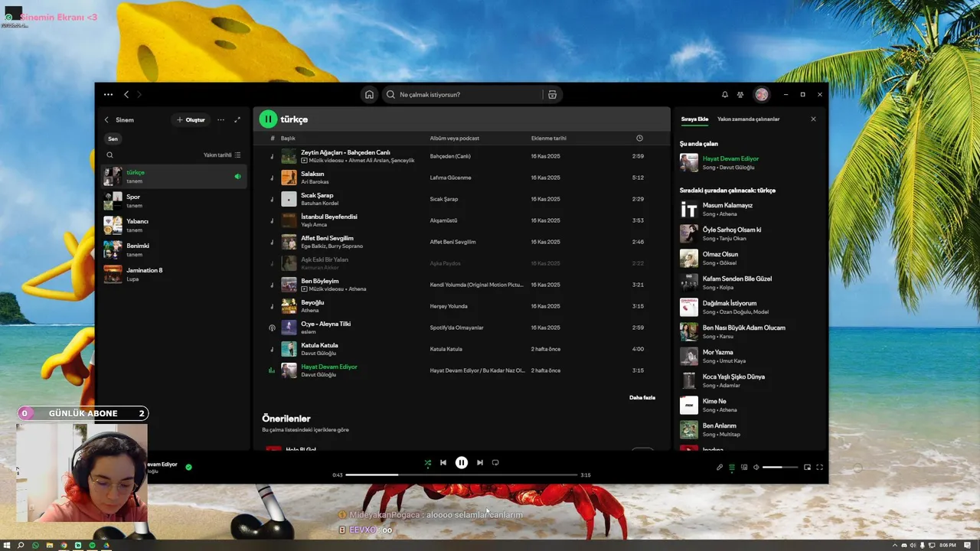Switch to Yakın zamanda çalınanlar tab

748,119
